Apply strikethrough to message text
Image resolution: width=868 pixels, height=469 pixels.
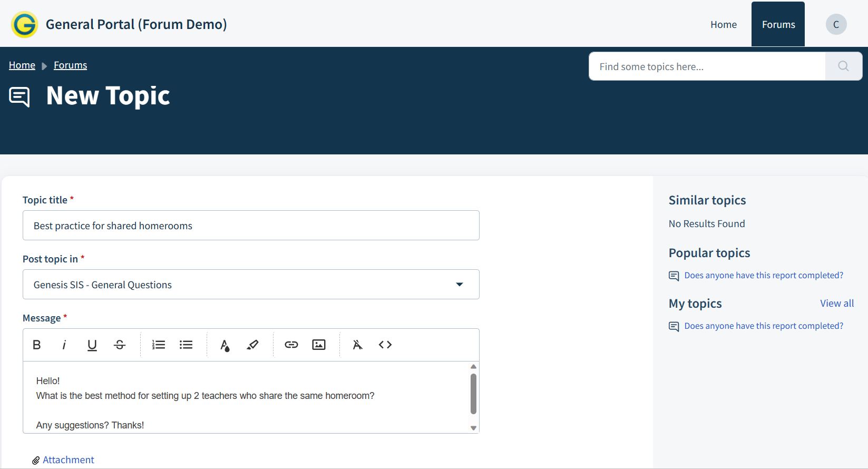click(120, 345)
